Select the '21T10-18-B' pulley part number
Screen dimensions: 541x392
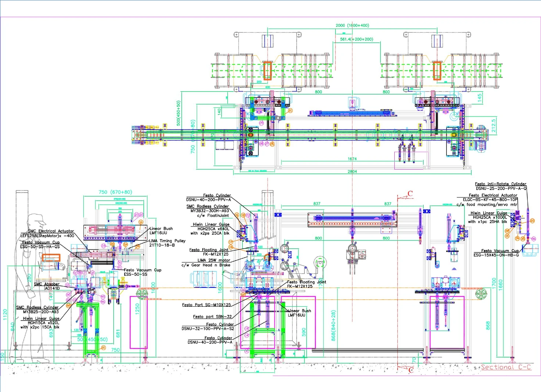pyautogui.click(x=162, y=245)
